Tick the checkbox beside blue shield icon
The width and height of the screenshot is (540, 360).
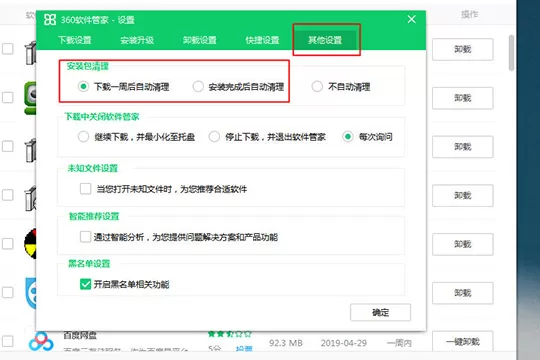pos(8,292)
